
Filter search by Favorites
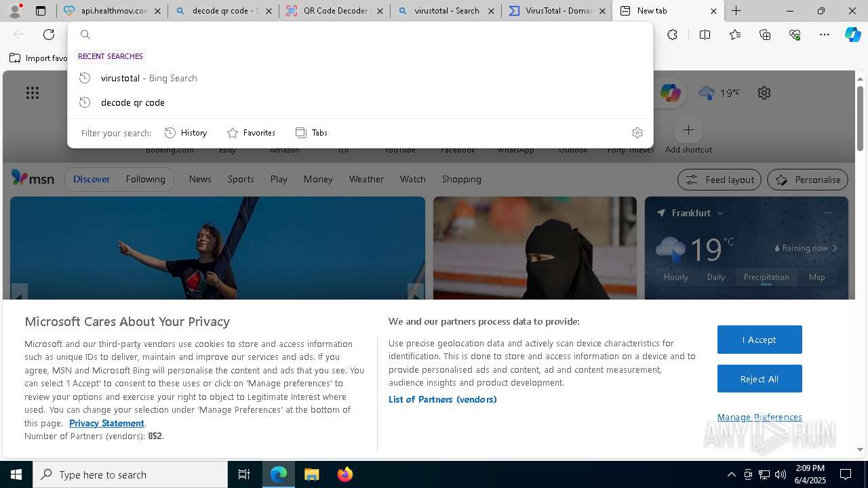(251, 133)
